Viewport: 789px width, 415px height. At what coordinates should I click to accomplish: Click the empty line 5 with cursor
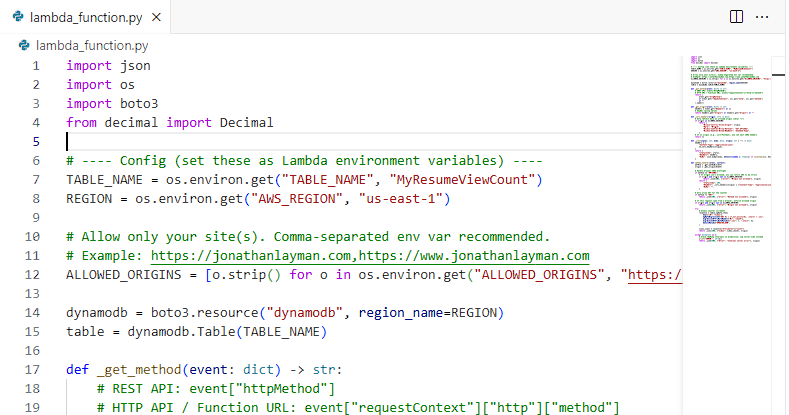(x=373, y=142)
